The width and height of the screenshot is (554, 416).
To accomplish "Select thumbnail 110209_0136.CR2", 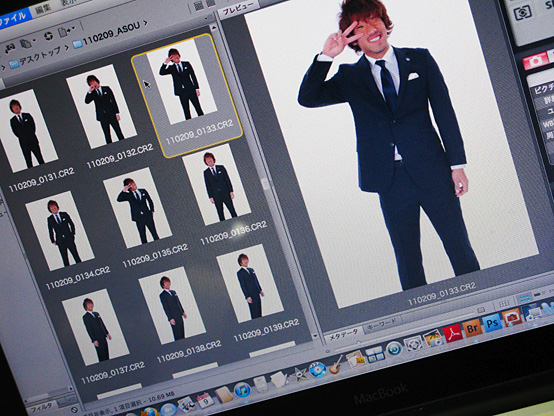I will (x=217, y=184).
